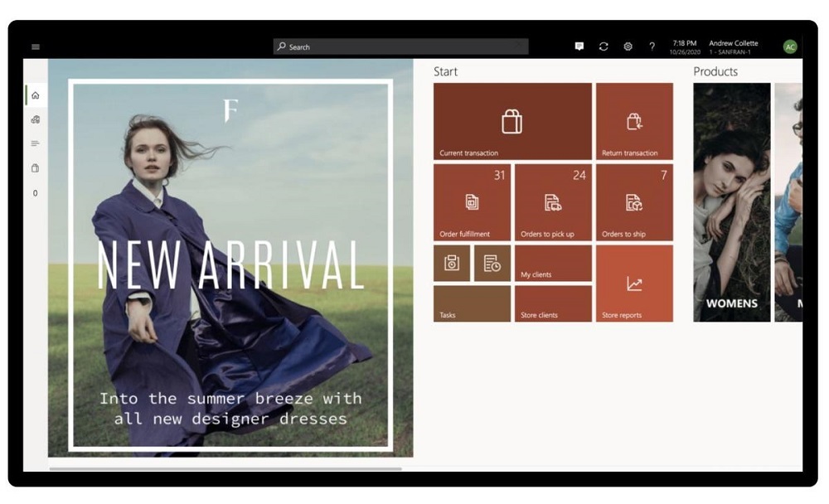Open the Store clients tile

click(553, 303)
